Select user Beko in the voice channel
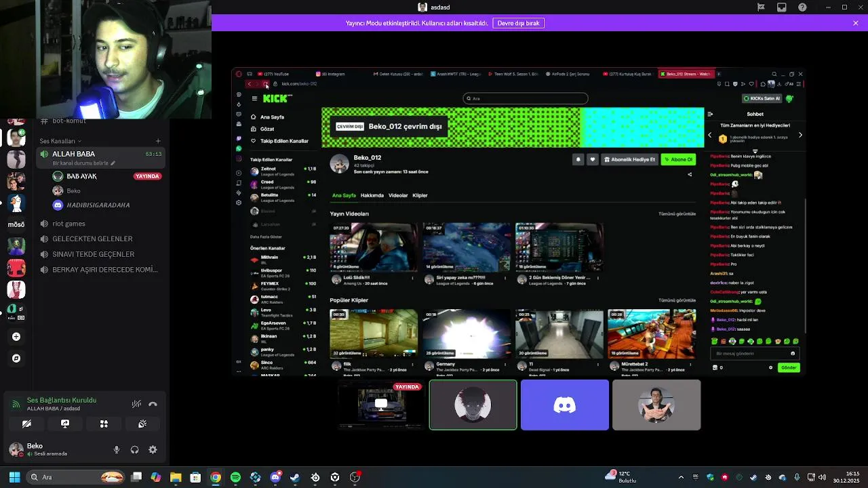The width and height of the screenshot is (868, 488). point(74,191)
